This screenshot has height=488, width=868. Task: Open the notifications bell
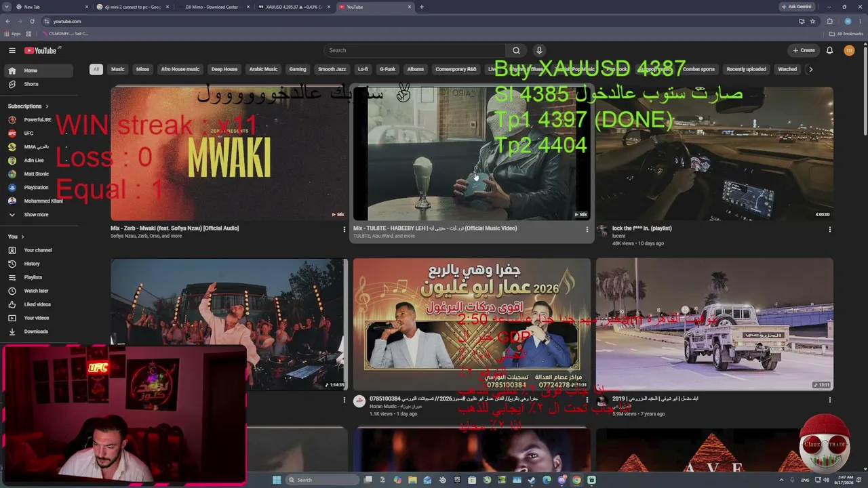[x=829, y=50]
